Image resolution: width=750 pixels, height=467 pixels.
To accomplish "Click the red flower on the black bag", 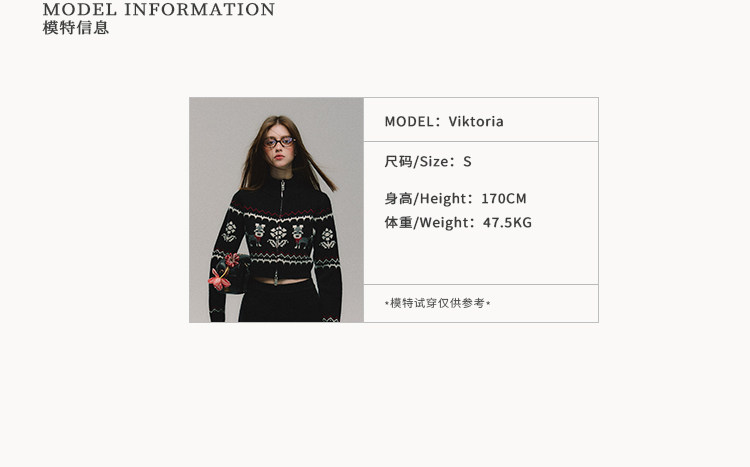I will pos(221,273).
